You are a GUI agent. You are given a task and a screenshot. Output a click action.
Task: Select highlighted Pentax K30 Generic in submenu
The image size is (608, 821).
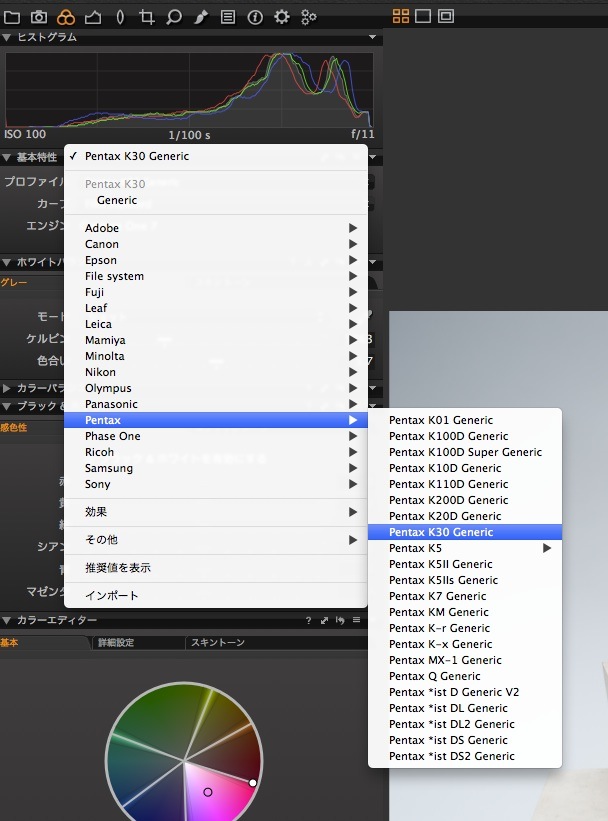click(x=465, y=532)
